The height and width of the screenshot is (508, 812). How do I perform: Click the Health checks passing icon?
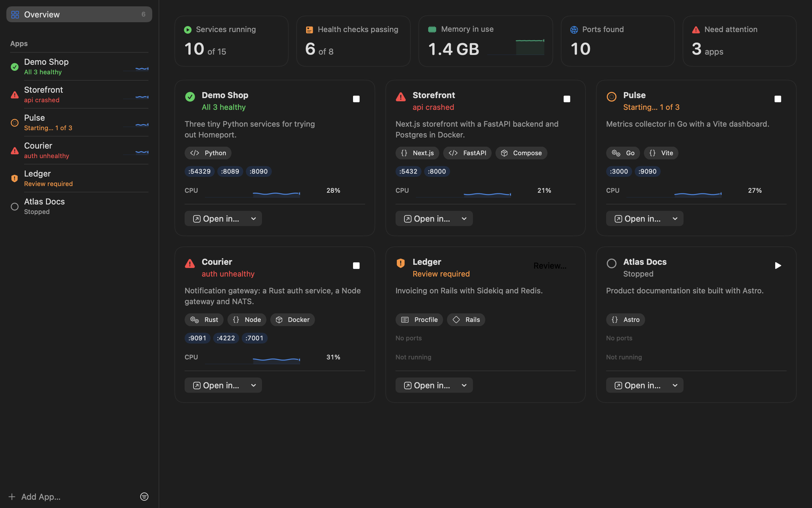(309, 30)
